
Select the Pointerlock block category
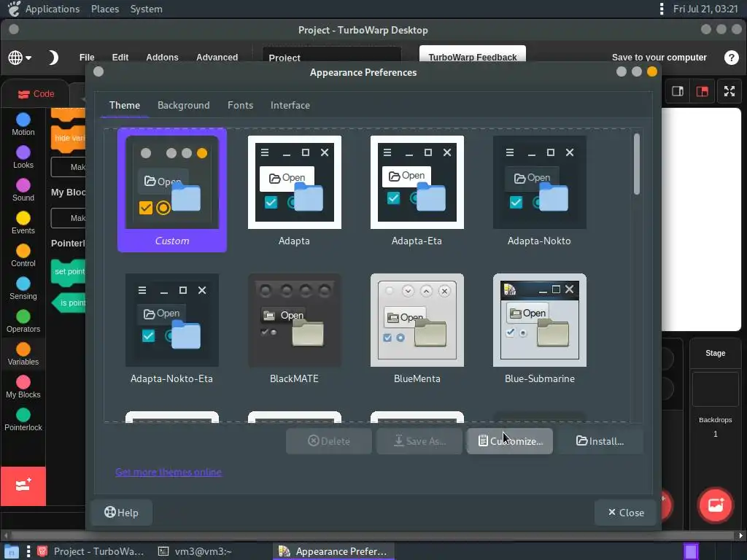(x=23, y=421)
